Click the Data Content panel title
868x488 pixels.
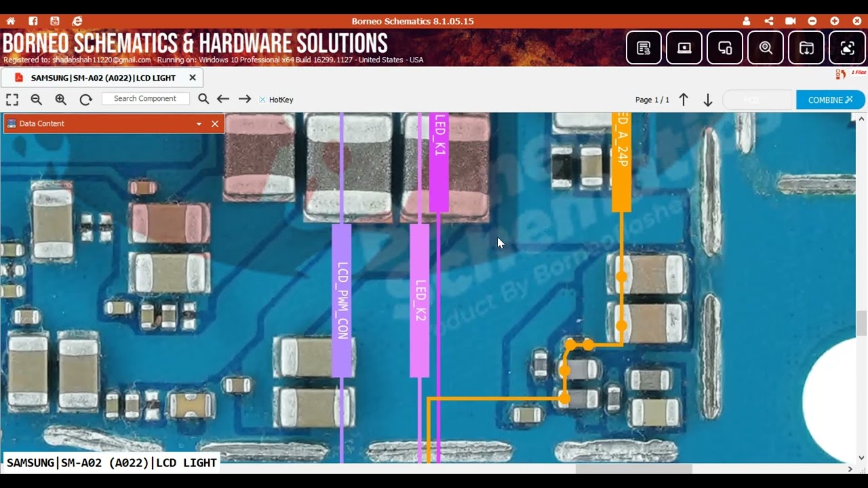point(42,123)
